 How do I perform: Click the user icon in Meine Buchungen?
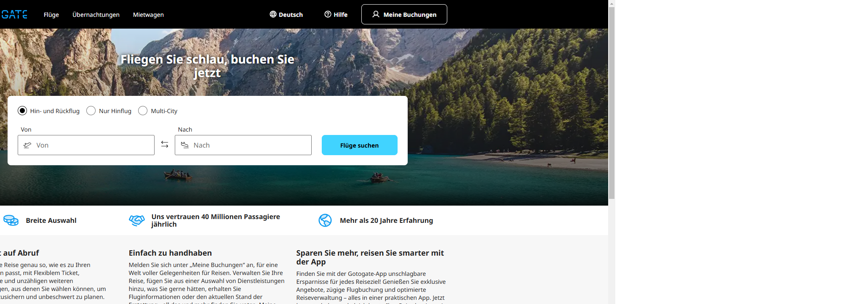coord(376,14)
